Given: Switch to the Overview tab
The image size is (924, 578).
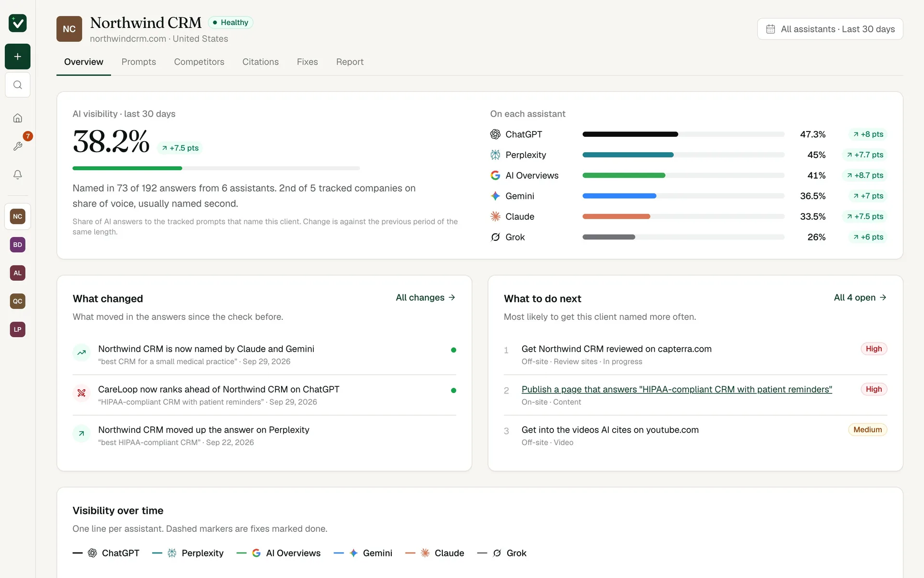Looking at the screenshot, I should pos(84,62).
